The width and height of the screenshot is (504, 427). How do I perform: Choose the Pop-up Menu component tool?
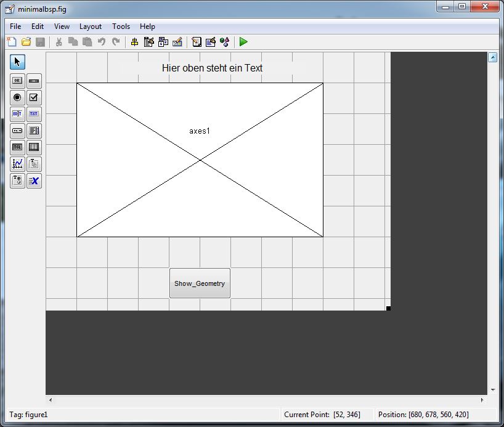(x=17, y=131)
